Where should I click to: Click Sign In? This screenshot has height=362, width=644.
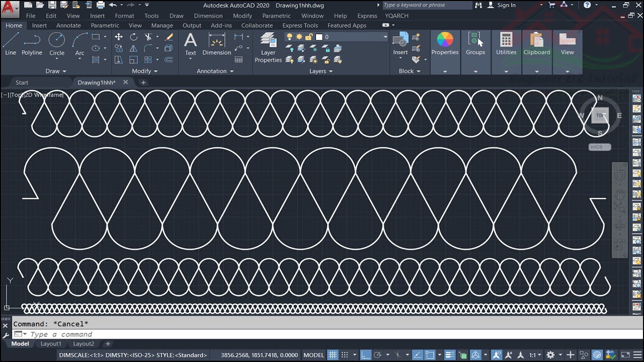point(506,5)
